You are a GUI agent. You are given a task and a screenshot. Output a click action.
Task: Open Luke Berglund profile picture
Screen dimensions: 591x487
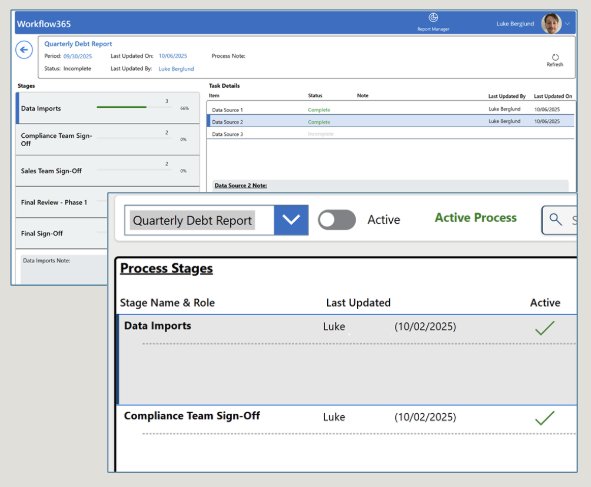click(551, 23)
